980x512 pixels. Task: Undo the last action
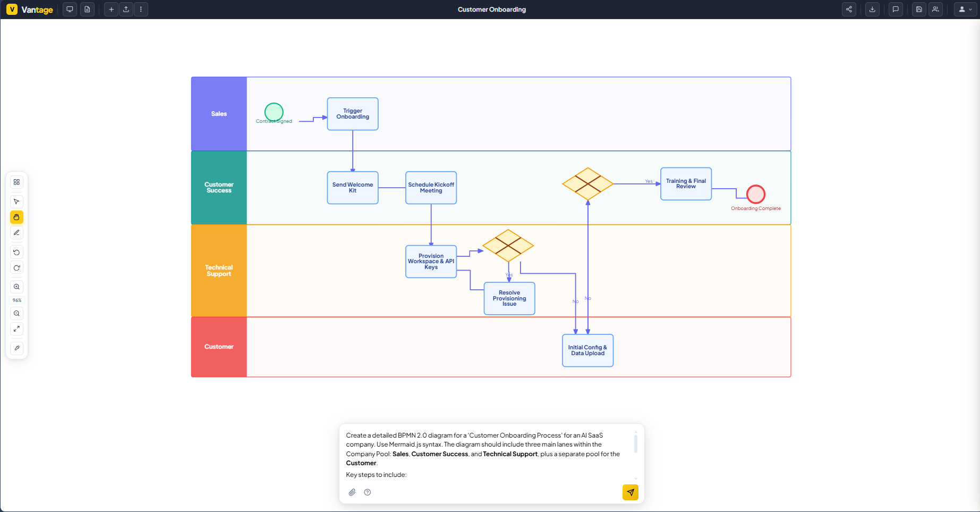click(16, 252)
